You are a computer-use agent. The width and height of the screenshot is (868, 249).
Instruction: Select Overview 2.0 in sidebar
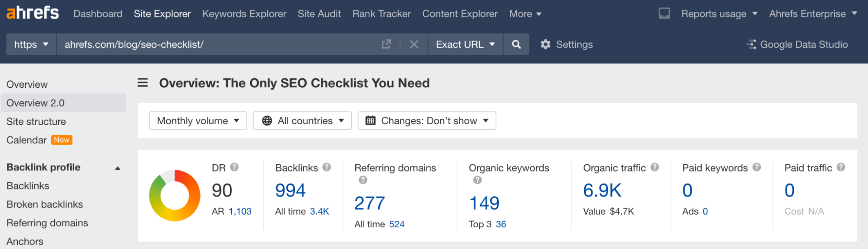coord(63,103)
